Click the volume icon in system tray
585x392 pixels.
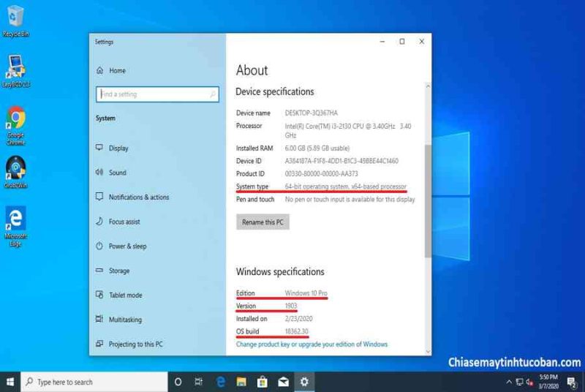[529, 382]
